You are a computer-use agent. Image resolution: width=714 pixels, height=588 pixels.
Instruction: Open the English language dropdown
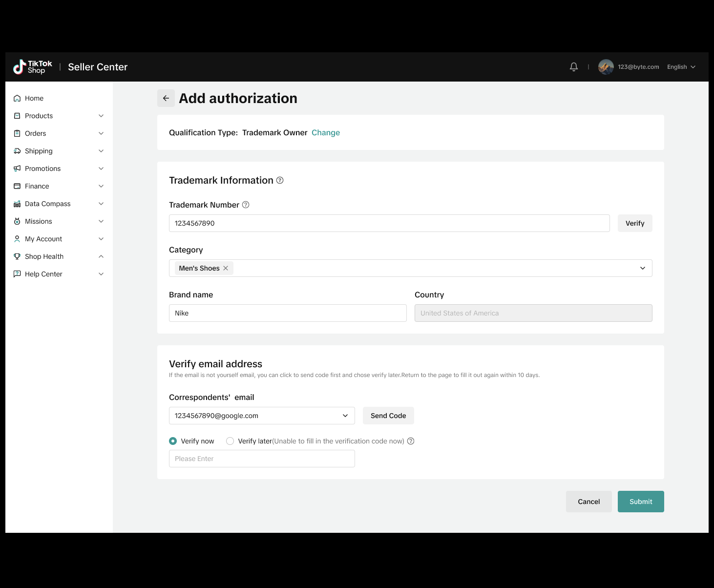click(x=681, y=67)
